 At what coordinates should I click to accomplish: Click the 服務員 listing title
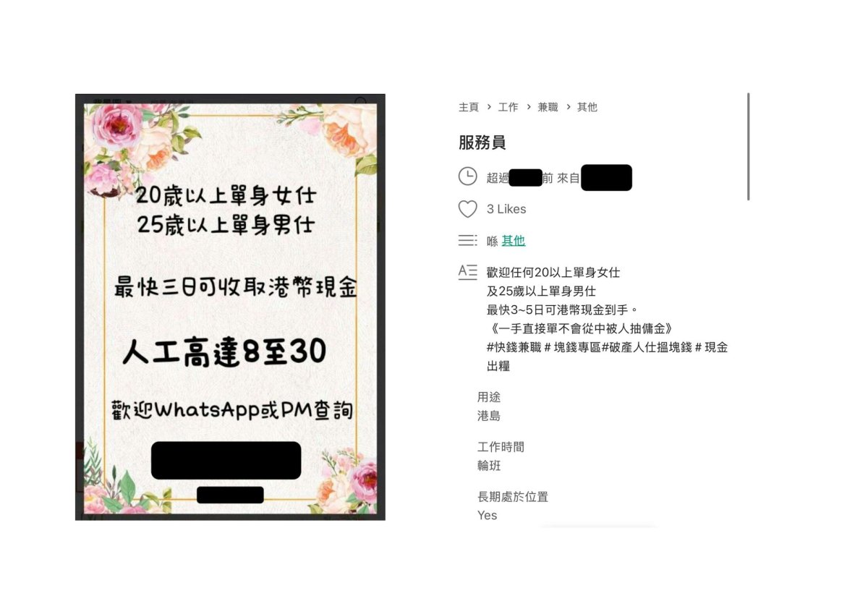pos(482,142)
